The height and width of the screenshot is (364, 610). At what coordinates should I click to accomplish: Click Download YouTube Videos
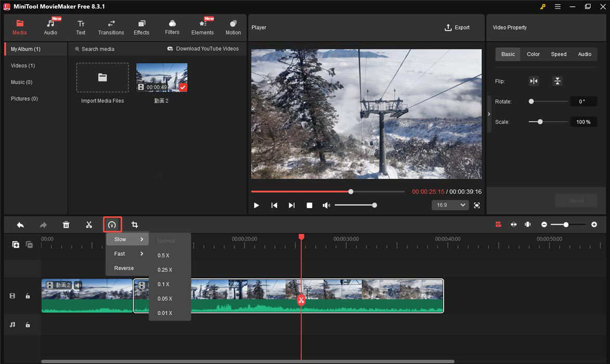click(204, 48)
